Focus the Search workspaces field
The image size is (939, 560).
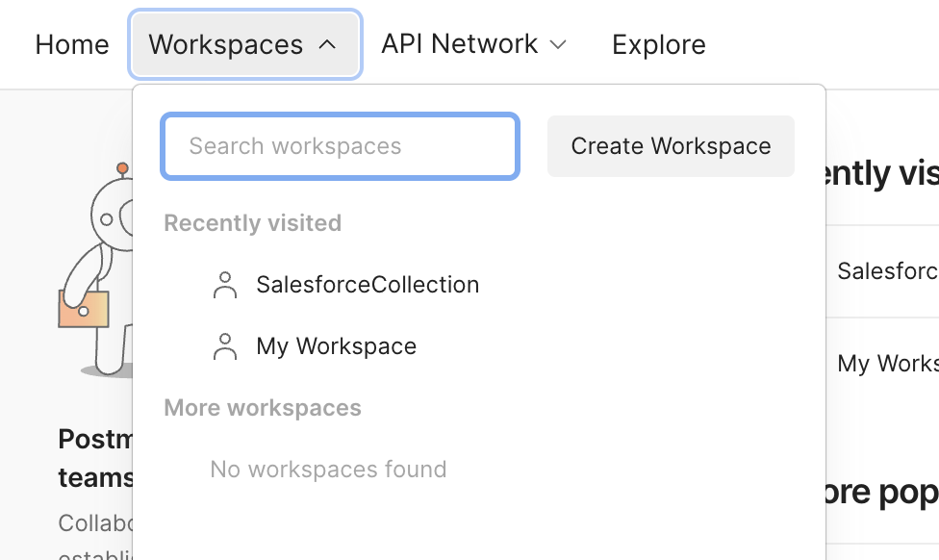click(x=341, y=146)
